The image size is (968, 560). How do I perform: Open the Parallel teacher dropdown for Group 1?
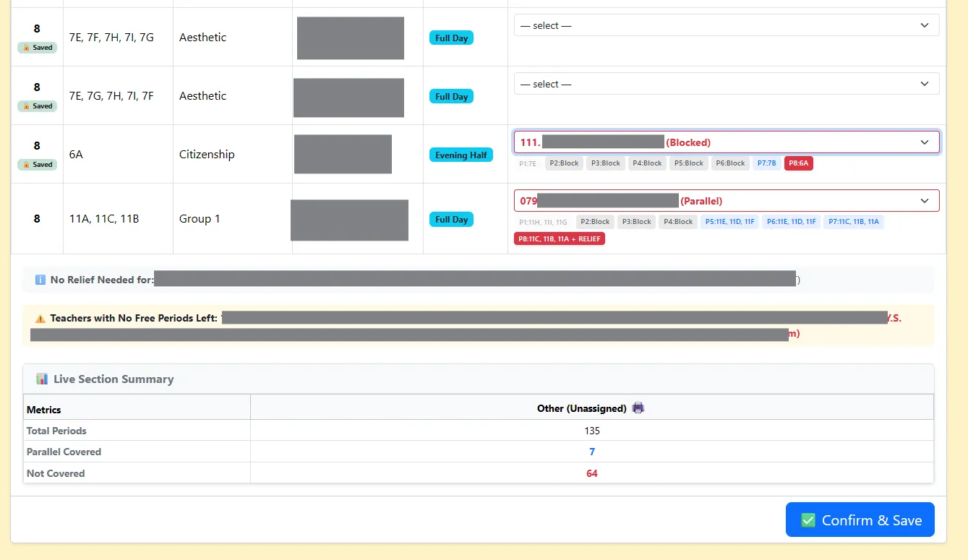[x=727, y=201]
